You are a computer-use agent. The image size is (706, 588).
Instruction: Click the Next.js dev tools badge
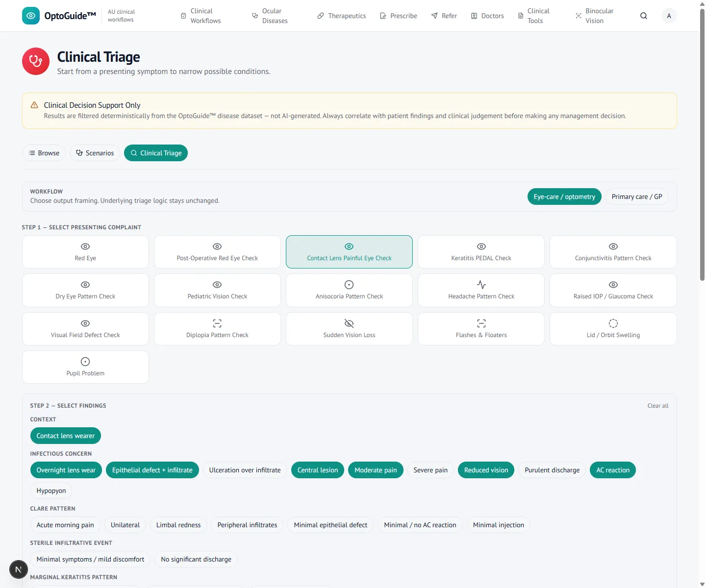click(x=19, y=569)
